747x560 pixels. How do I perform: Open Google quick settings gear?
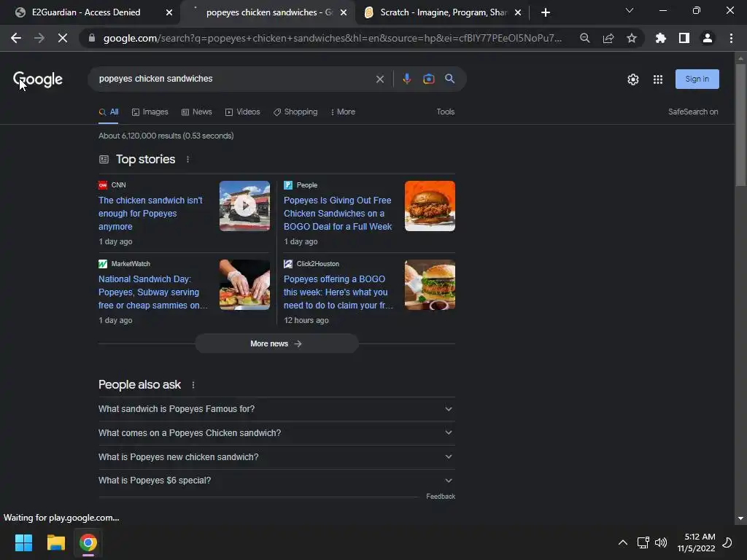(632, 79)
